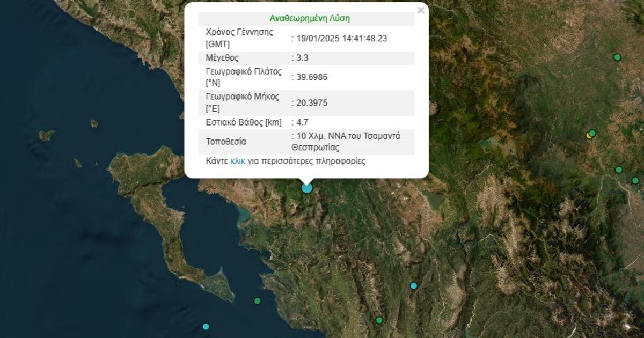Click the cyan marker southeast of the epicenter
644x338 pixels.
(x=413, y=286)
